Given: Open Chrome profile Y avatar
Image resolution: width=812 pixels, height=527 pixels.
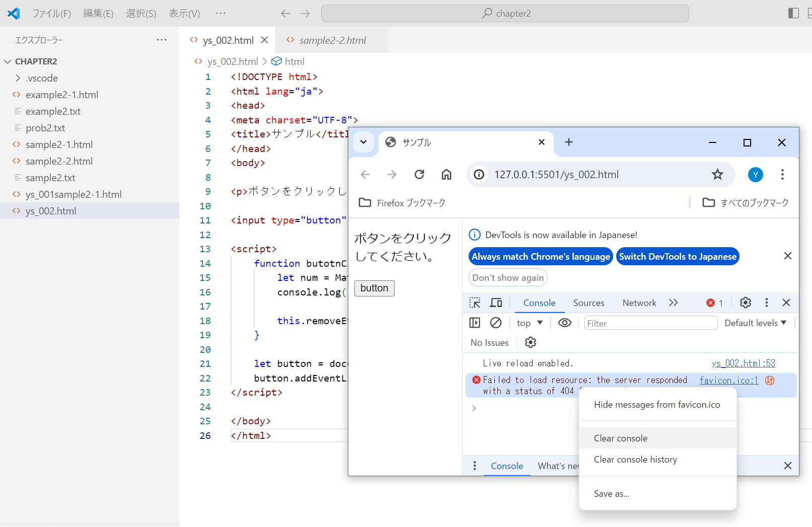Looking at the screenshot, I should [755, 175].
